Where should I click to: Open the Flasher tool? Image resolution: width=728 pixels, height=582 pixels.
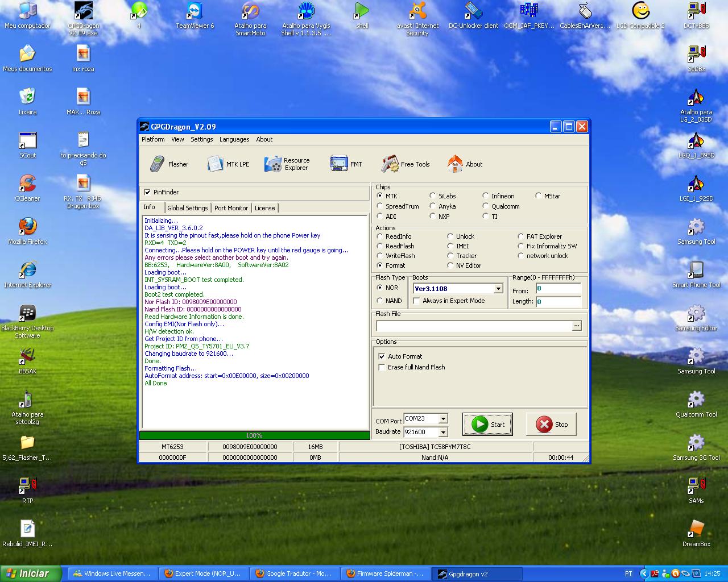point(168,164)
